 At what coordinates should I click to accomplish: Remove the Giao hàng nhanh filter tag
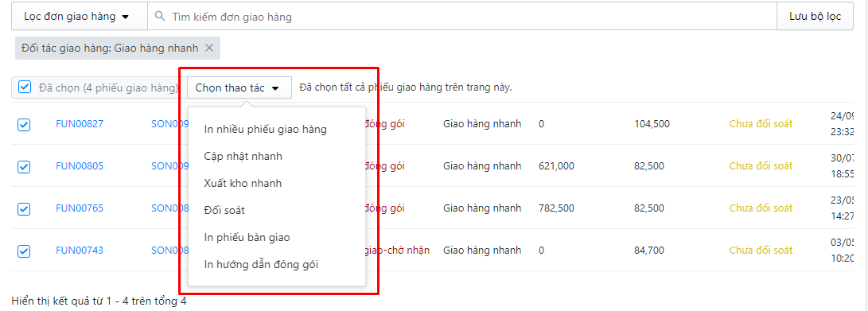pos(209,49)
